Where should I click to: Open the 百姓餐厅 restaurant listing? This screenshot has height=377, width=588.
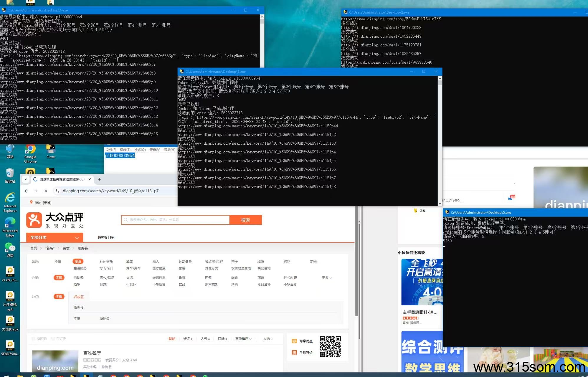[92, 353]
